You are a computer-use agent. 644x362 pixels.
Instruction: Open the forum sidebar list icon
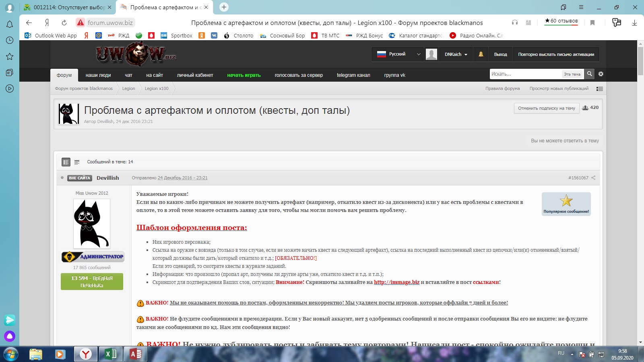(x=600, y=89)
